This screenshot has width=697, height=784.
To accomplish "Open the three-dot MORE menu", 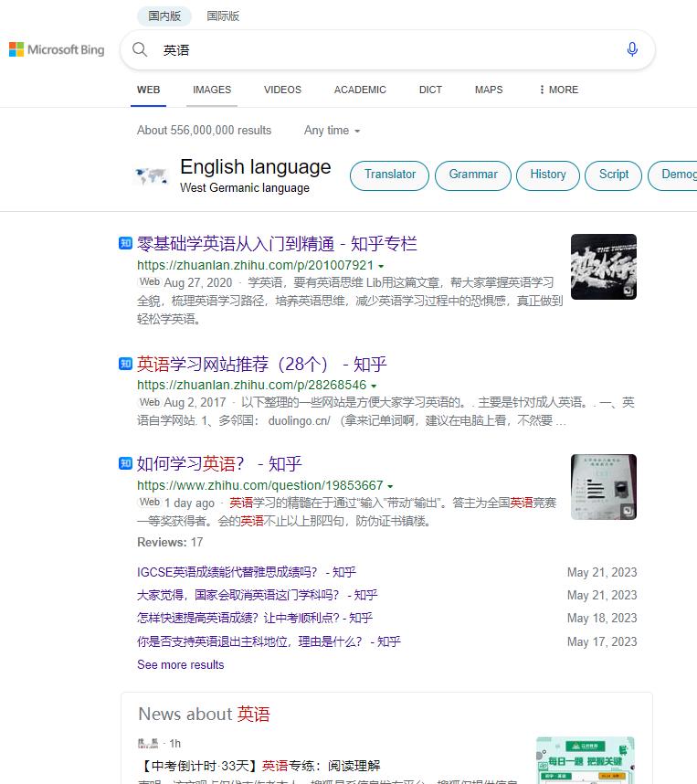I will click(x=558, y=90).
